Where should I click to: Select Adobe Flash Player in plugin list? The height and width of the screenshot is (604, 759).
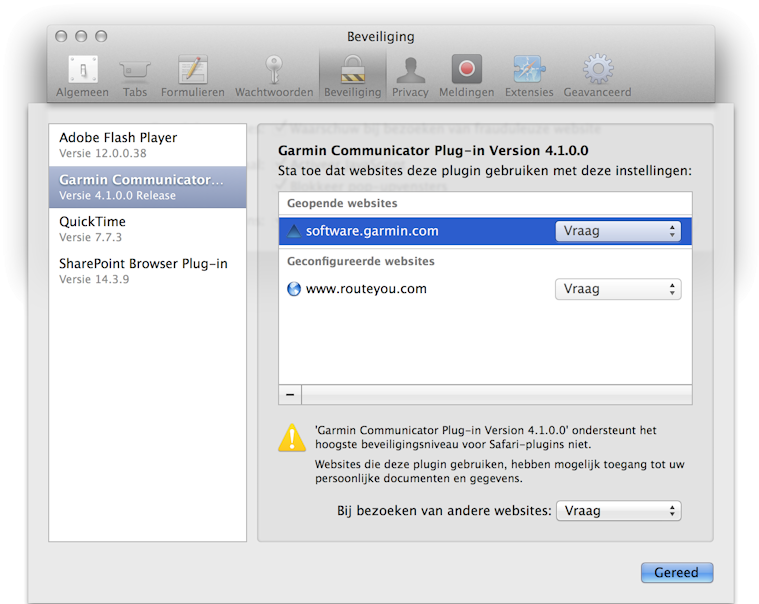click(148, 145)
